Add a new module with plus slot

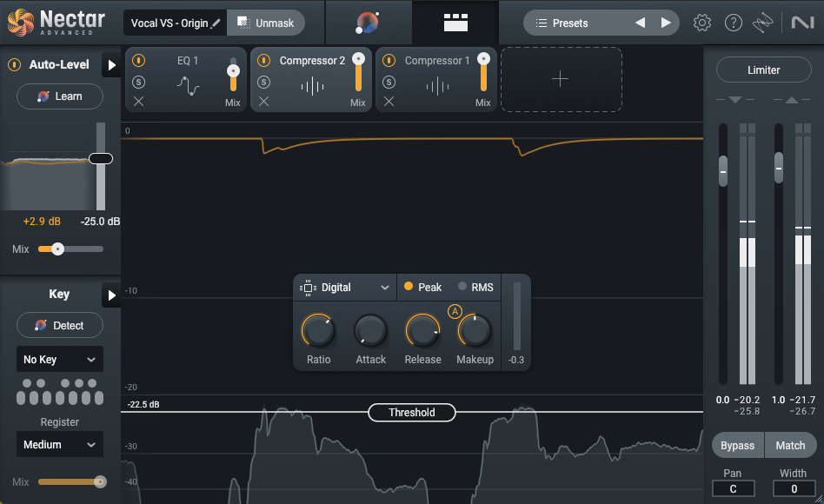click(x=561, y=79)
